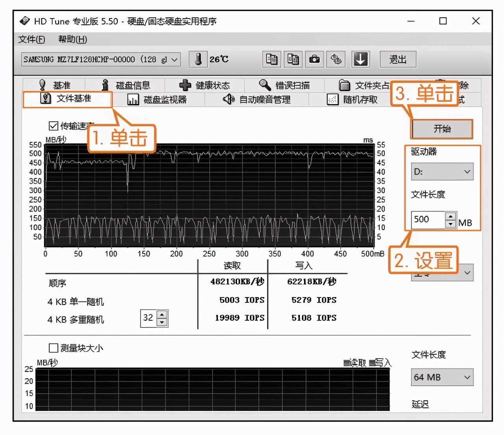
Task: Minimize the HD Tune window
Action: coord(411,21)
